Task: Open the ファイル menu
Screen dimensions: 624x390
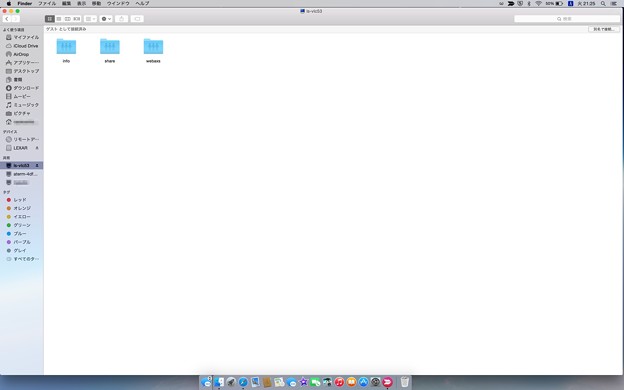Action: (47, 4)
